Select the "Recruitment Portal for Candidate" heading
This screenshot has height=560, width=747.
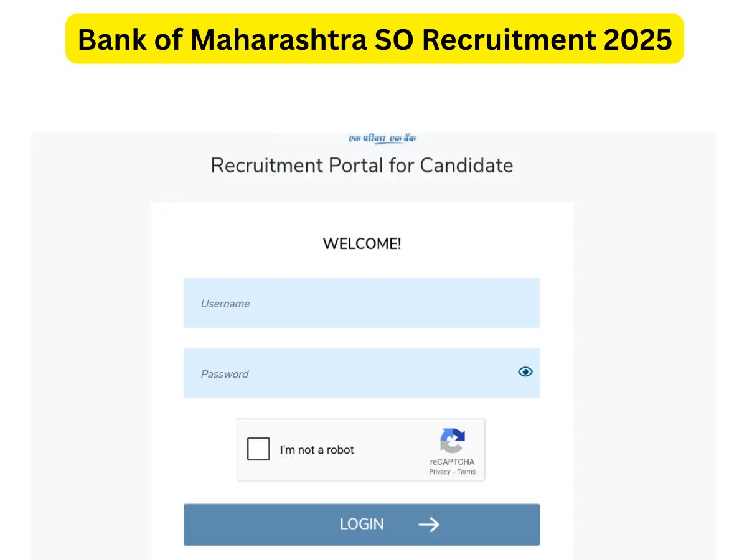click(x=362, y=166)
